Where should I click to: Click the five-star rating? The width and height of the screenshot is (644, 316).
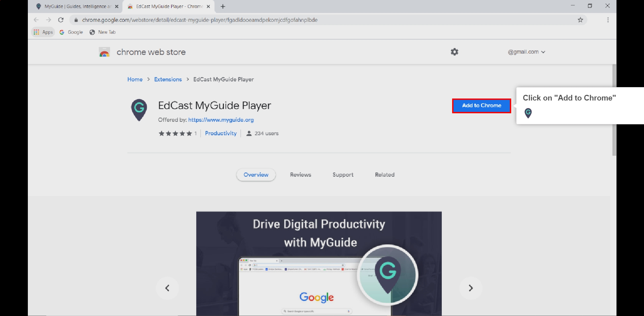(175, 133)
